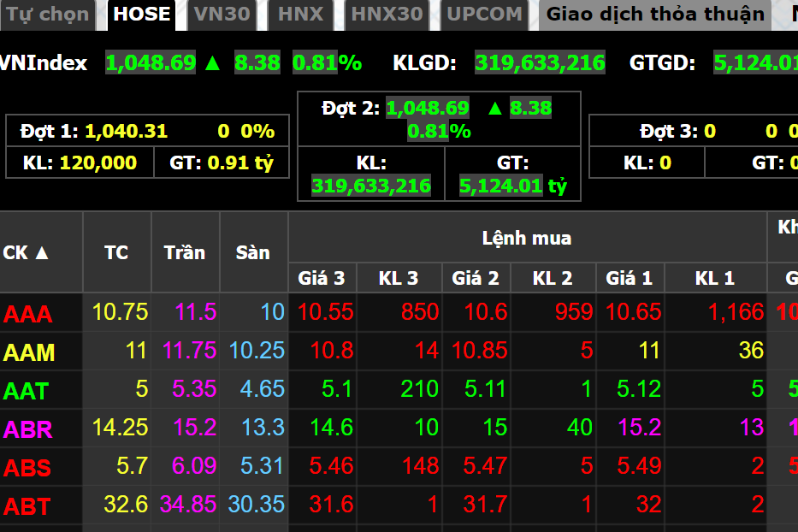The image size is (798, 532).
Task: Select the HNX30 tab
Action: coord(387,15)
